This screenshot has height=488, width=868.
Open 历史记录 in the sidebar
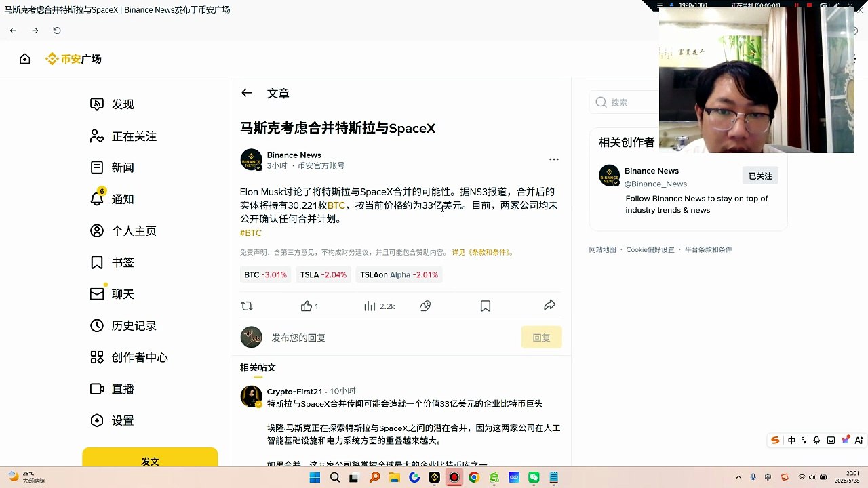point(123,325)
